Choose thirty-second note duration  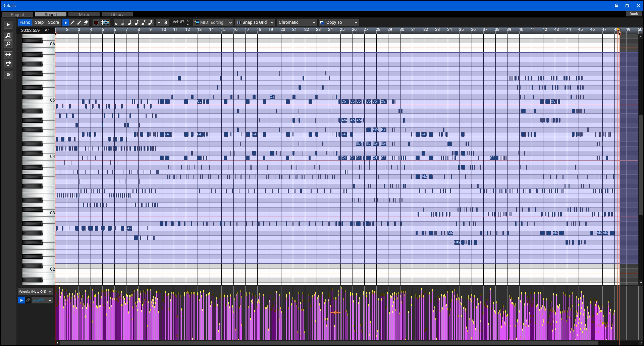pyautogui.click(x=151, y=22)
